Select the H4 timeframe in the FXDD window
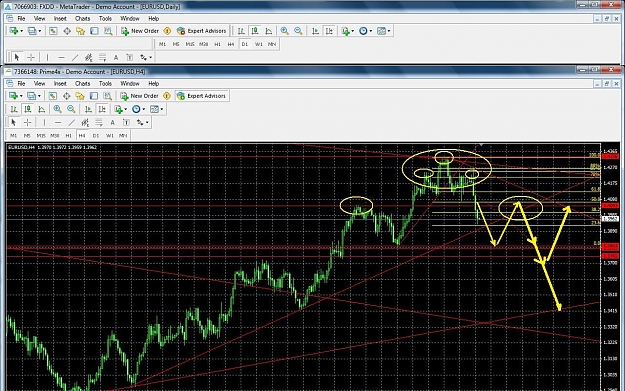The width and height of the screenshot is (625, 391). [x=231, y=44]
